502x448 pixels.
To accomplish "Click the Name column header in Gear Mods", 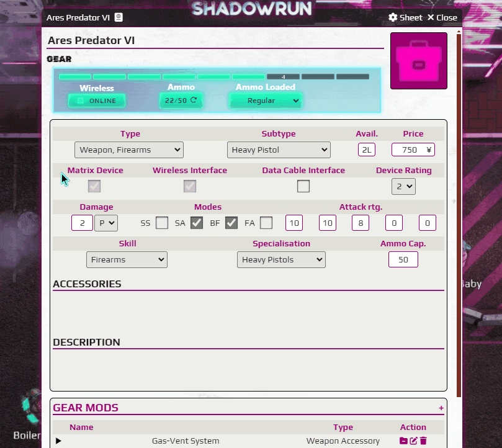I will (81, 427).
